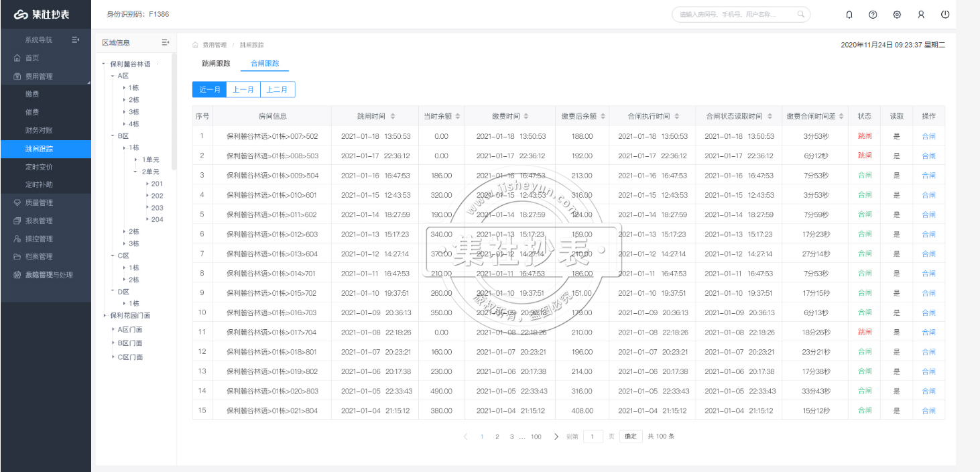Open the help question mark icon

[873, 14]
